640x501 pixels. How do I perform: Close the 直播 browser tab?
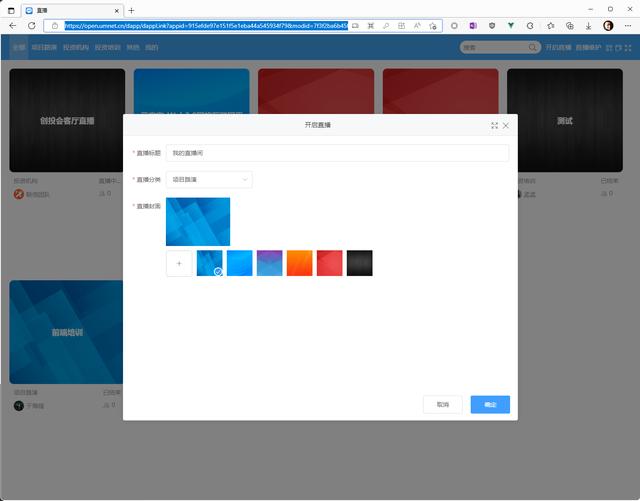point(117,11)
